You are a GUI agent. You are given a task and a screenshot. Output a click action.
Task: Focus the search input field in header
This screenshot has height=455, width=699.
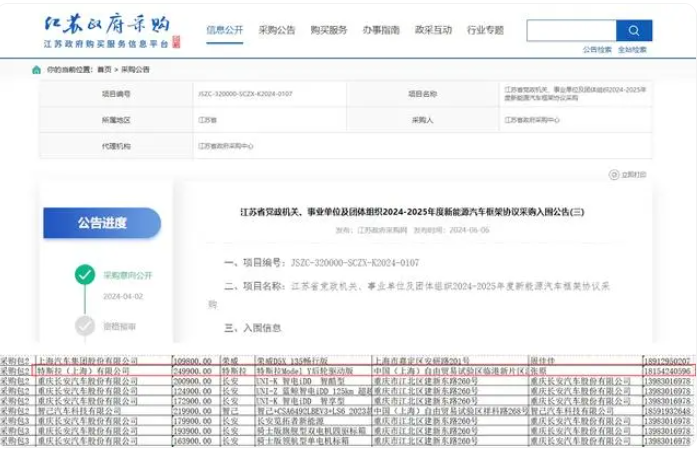tap(572, 30)
